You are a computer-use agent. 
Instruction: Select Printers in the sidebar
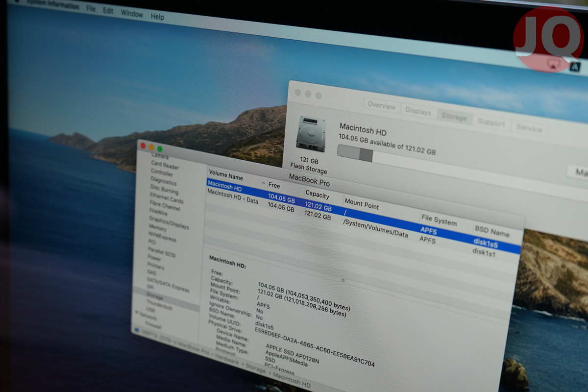tap(156, 266)
